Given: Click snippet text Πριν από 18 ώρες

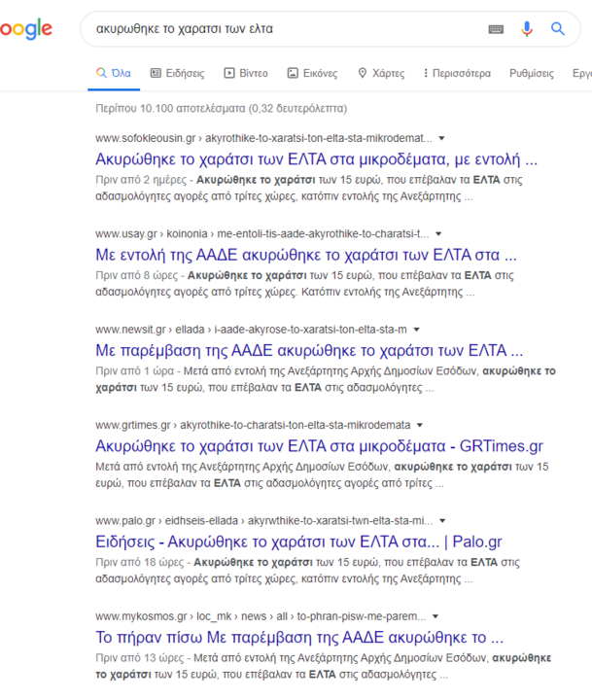Looking at the screenshot, I should coord(140,562).
